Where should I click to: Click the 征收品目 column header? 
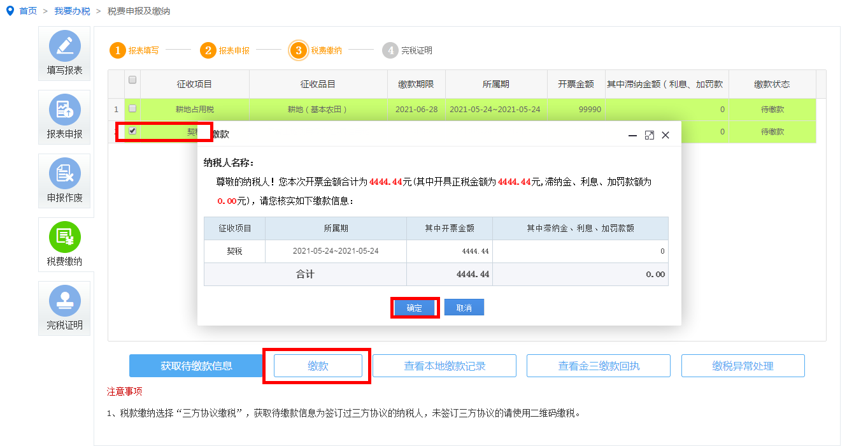(x=318, y=84)
